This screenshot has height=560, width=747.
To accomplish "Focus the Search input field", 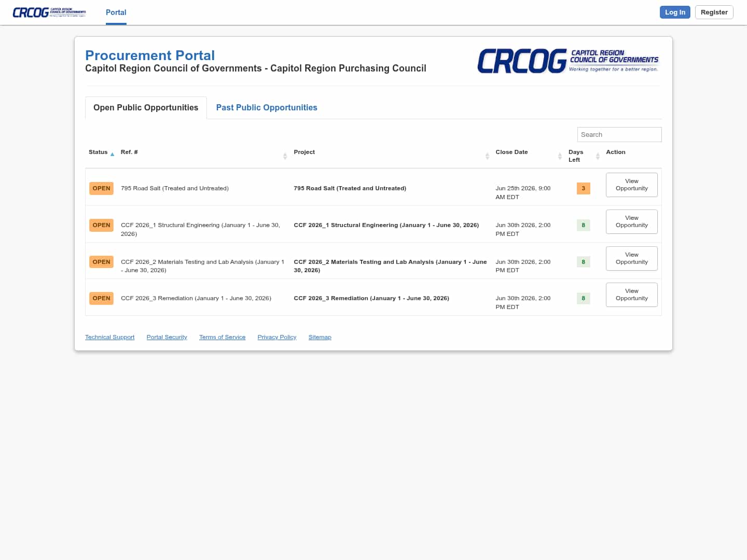I will 619,134.
